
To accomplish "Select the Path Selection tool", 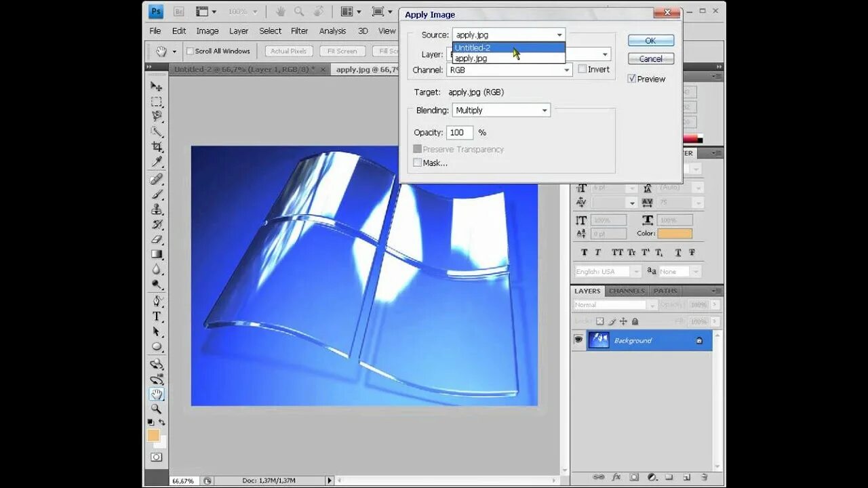I will pos(157,331).
